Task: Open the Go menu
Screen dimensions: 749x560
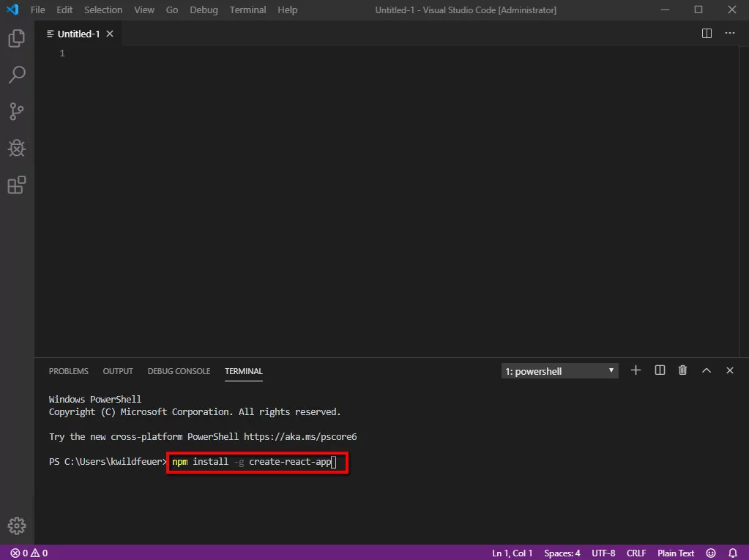Action: point(172,10)
